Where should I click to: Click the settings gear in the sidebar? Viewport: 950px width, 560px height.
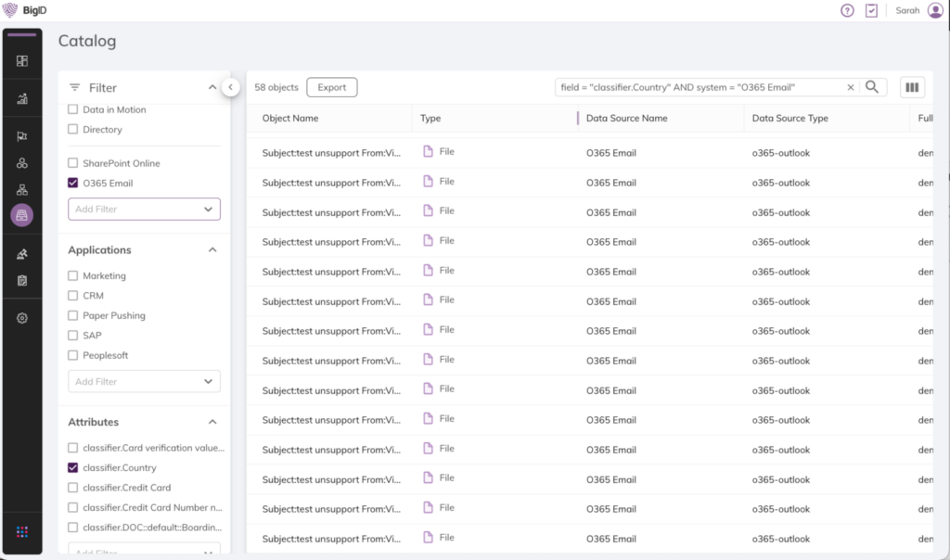22,318
